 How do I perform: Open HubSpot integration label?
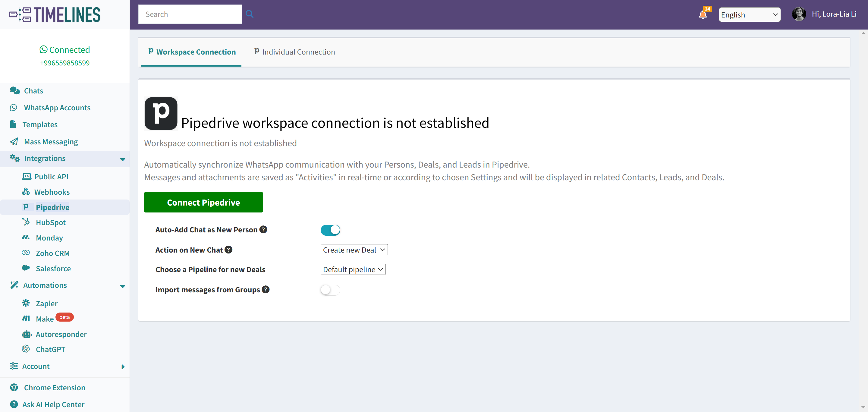click(51, 222)
